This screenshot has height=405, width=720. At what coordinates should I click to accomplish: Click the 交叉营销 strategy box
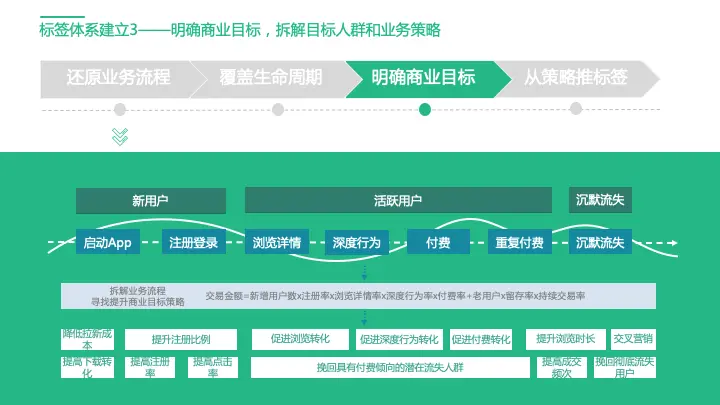[633, 339]
